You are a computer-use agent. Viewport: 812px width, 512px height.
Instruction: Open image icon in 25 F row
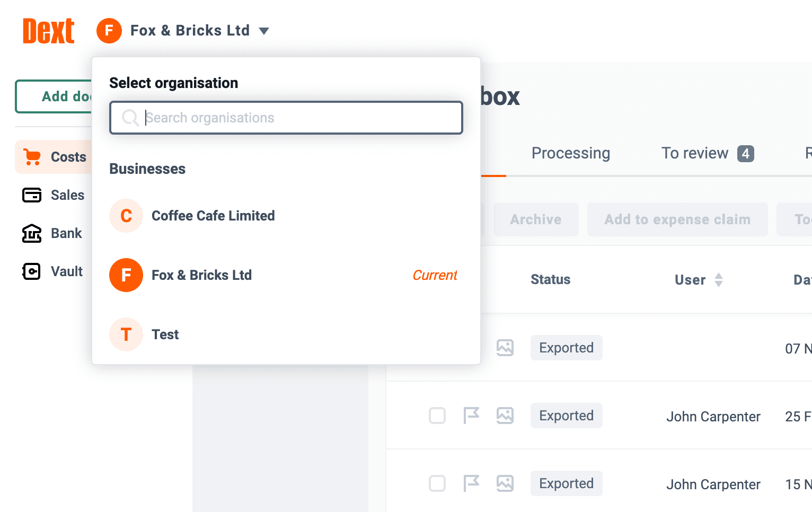505,416
